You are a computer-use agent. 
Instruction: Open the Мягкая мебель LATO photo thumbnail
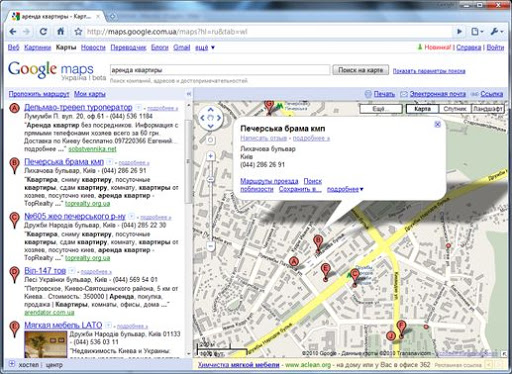46,344
